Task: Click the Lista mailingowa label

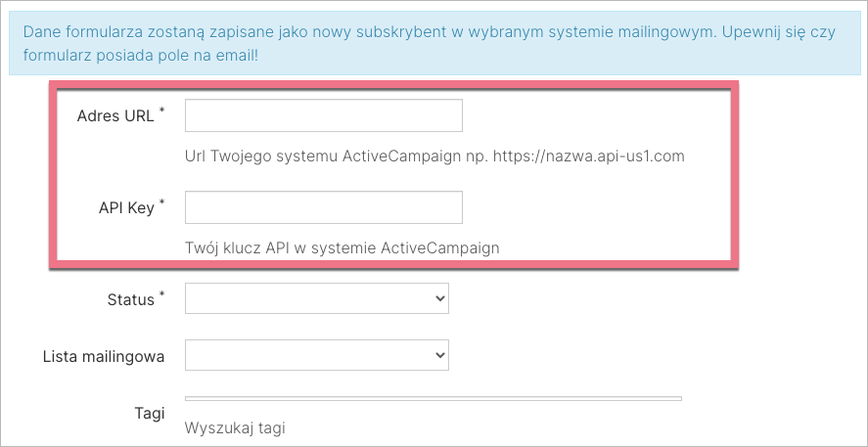Action: coord(103,356)
